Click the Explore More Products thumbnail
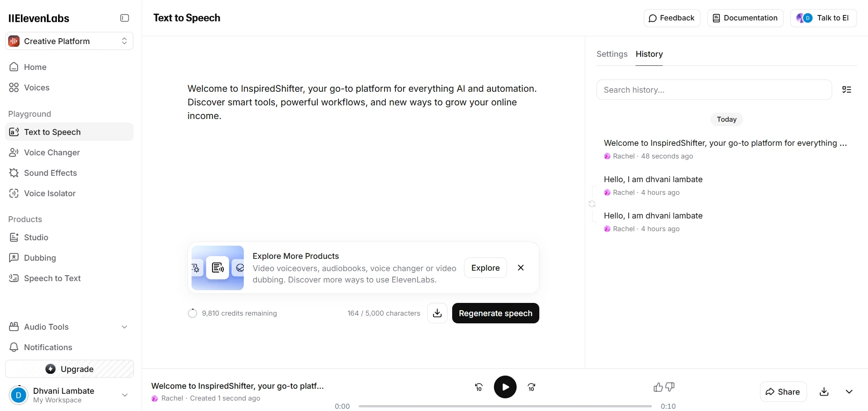Screen dimensions: 868x411 point(217,268)
